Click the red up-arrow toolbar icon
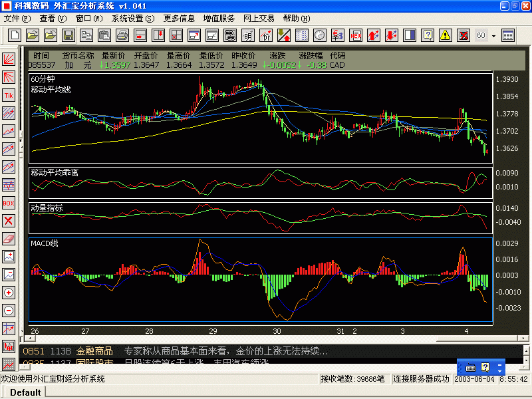532x399 pixels. 374,35
